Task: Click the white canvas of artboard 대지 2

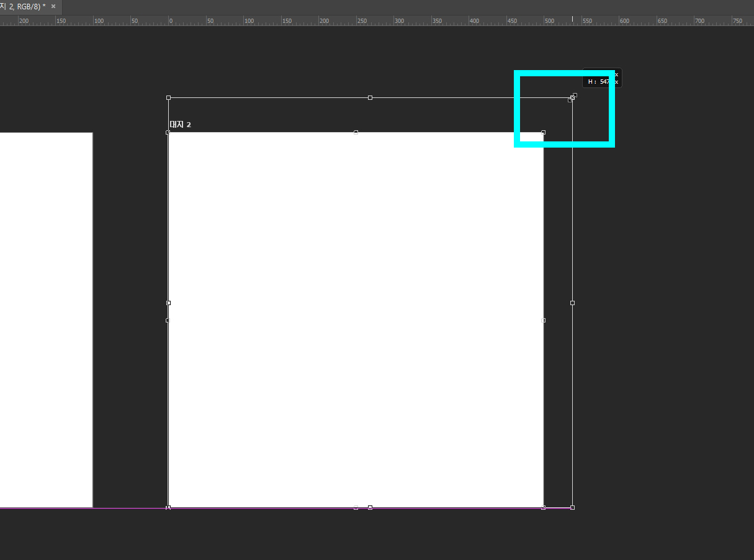Action: (x=356, y=320)
